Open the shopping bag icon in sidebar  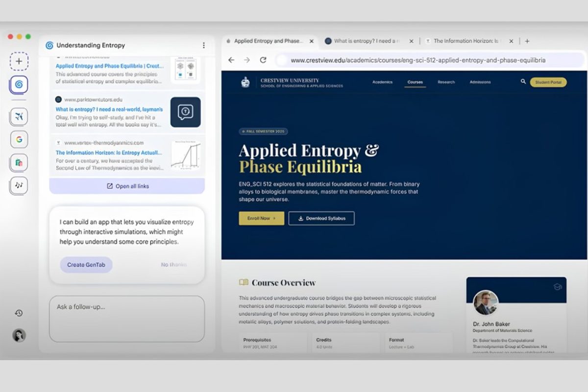19,163
